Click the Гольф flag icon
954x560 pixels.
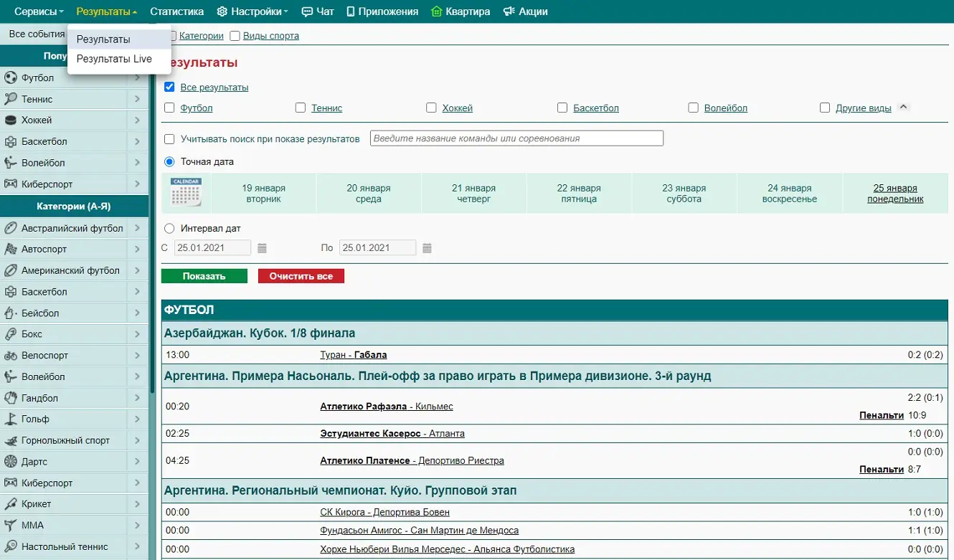11,419
